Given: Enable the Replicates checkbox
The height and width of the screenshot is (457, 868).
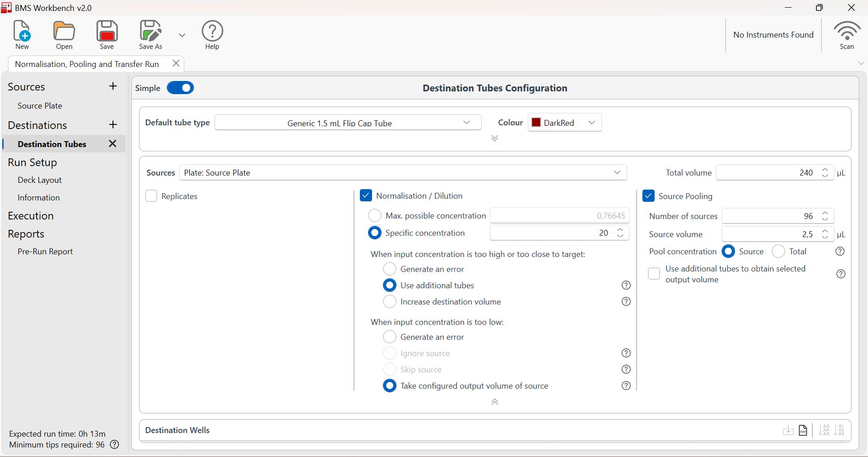Looking at the screenshot, I should click(151, 196).
